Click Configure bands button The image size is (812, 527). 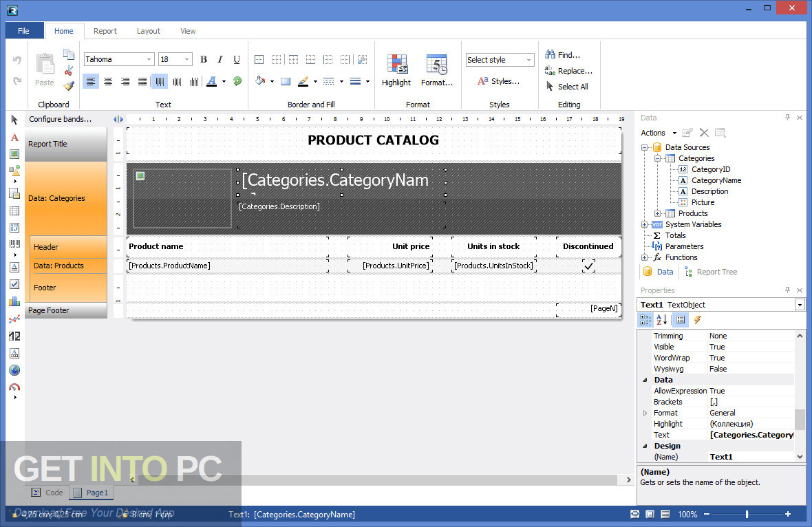60,119
